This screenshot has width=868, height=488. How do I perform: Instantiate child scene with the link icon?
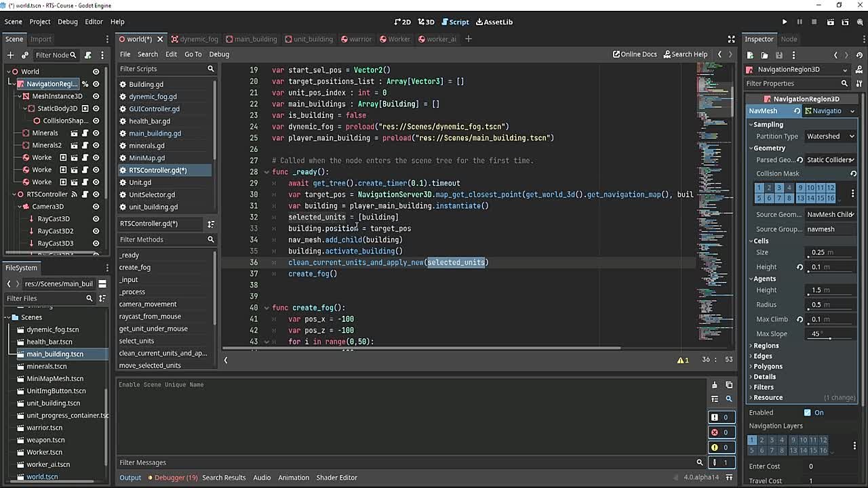tap(25, 55)
